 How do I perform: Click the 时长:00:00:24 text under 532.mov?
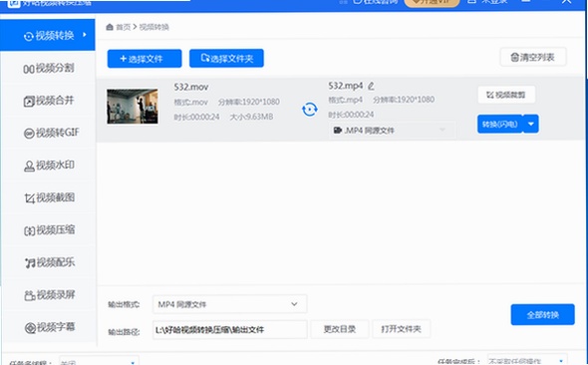(196, 117)
